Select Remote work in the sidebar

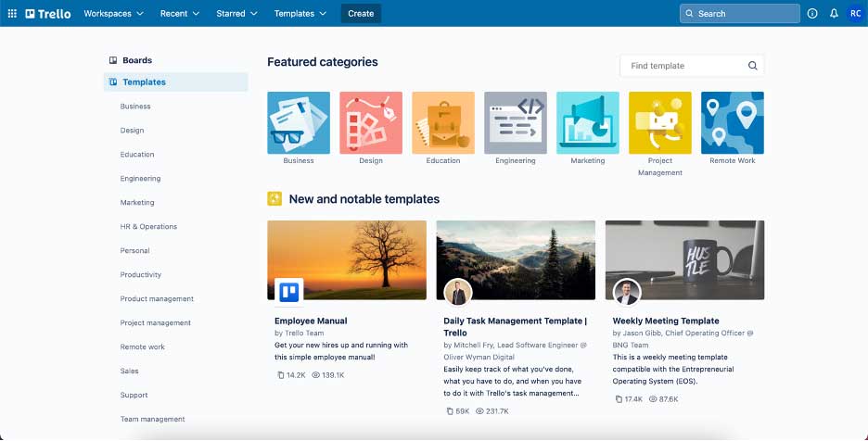[142, 346]
